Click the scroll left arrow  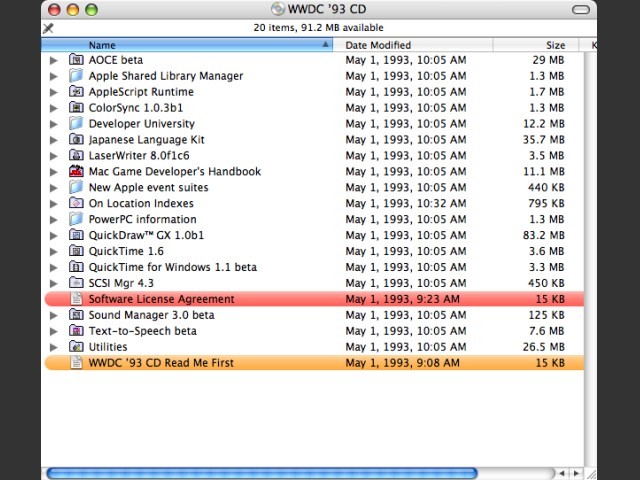pyautogui.click(x=562, y=473)
